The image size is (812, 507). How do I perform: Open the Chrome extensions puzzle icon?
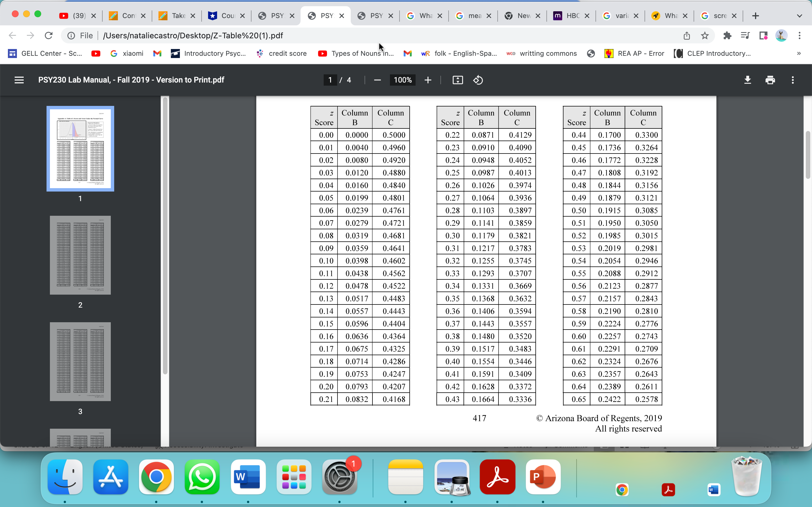tap(727, 35)
